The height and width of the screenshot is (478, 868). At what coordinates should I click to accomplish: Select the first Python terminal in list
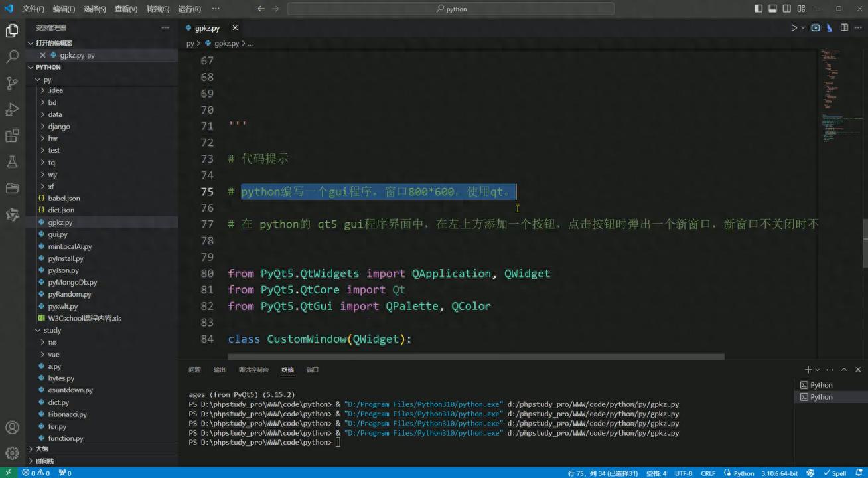(830, 385)
